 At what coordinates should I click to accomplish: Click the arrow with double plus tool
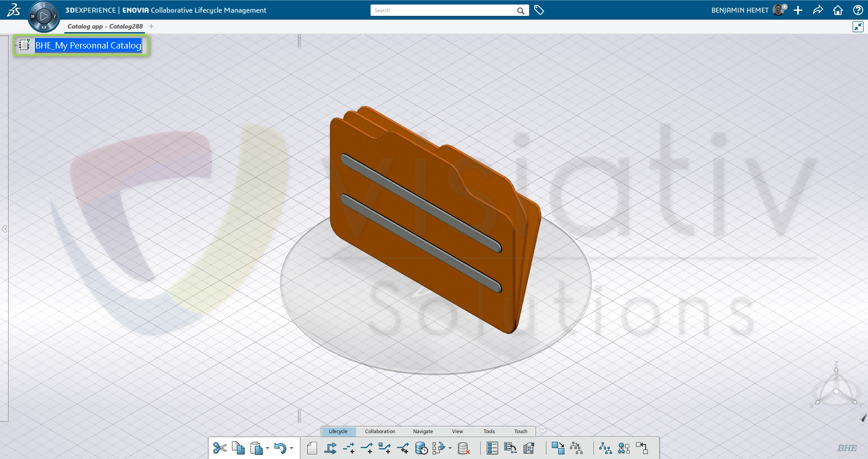tap(403, 448)
